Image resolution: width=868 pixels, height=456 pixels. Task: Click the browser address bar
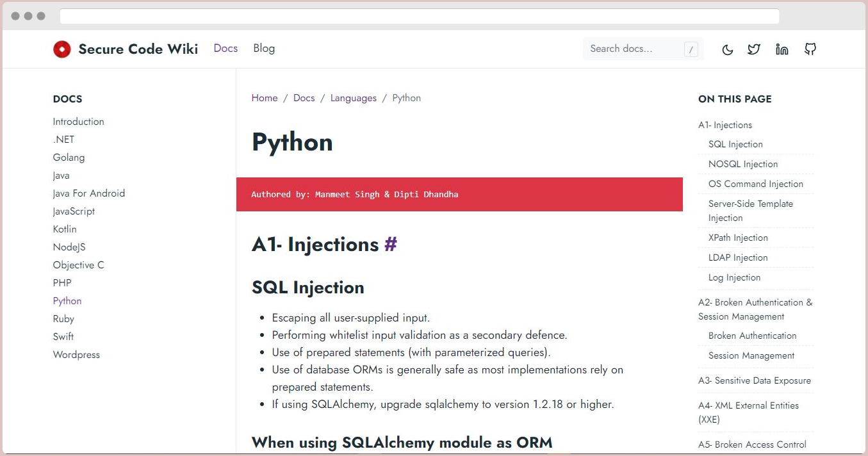[x=420, y=16]
